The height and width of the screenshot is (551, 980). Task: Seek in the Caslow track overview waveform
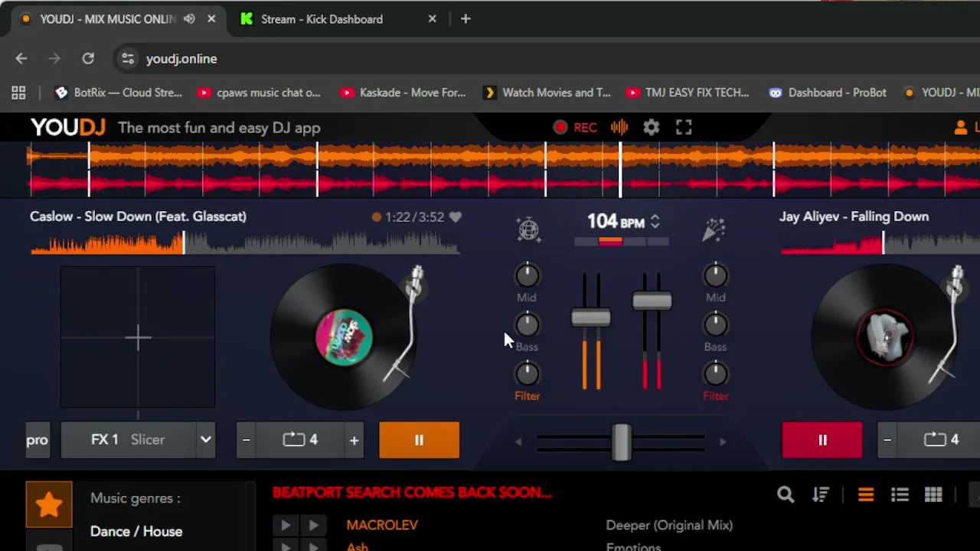tap(245, 243)
